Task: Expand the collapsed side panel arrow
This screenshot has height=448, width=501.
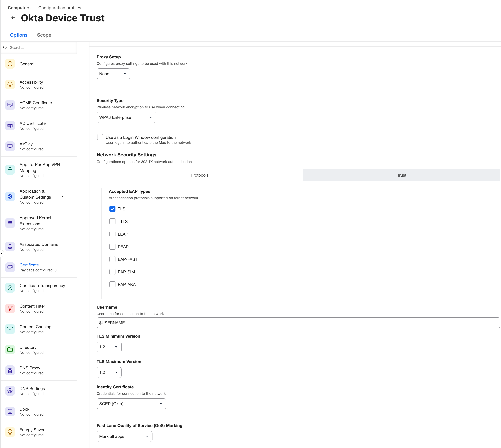Action: 1,253
